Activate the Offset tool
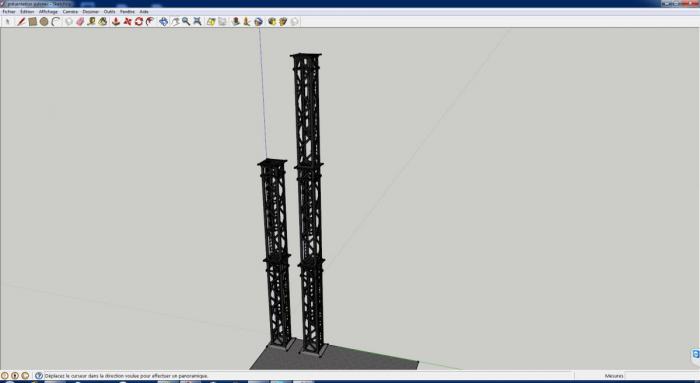The height and width of the screenshot is (383, 700). (150, 21)
